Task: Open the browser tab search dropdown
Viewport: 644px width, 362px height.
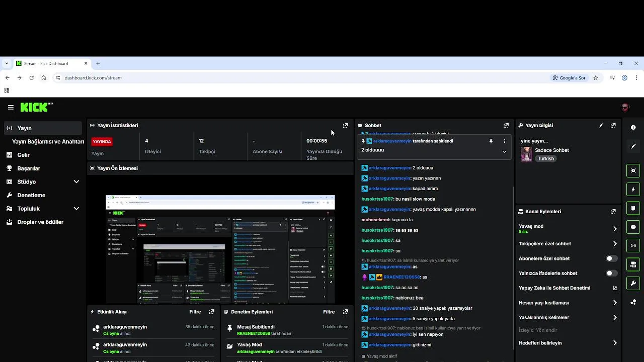Action: pos(7,63)
